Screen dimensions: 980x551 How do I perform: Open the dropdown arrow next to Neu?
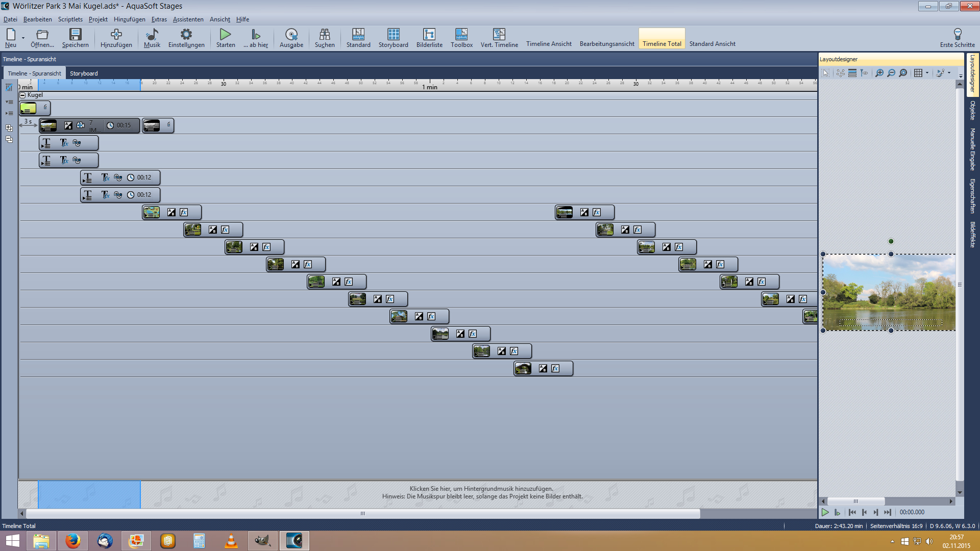click(23, 38)
